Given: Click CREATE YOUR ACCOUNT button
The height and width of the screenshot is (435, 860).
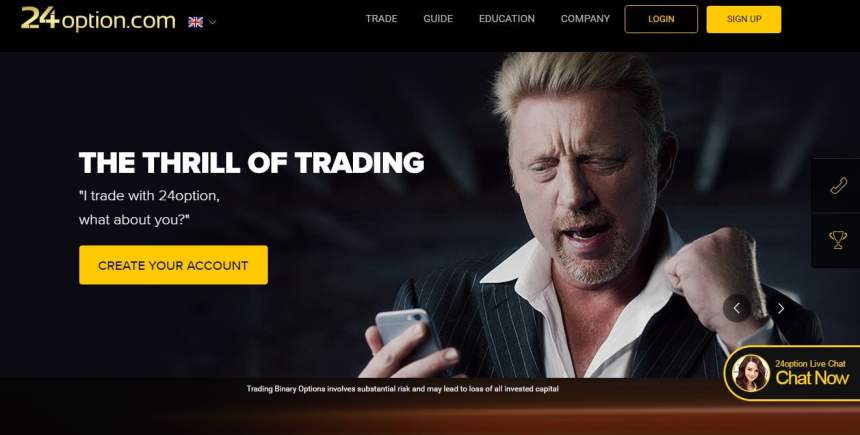Looking at the screenshot, I should [x=173, y=265].
